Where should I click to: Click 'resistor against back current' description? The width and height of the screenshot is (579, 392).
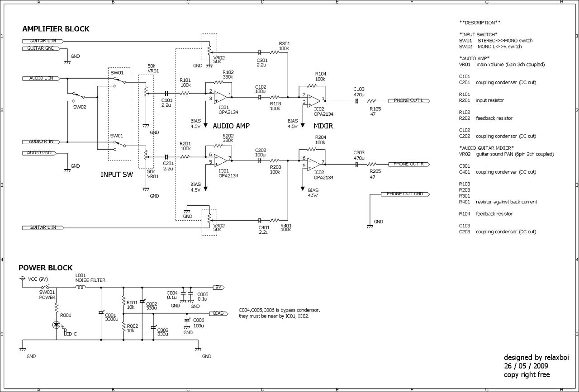[507, 202]
